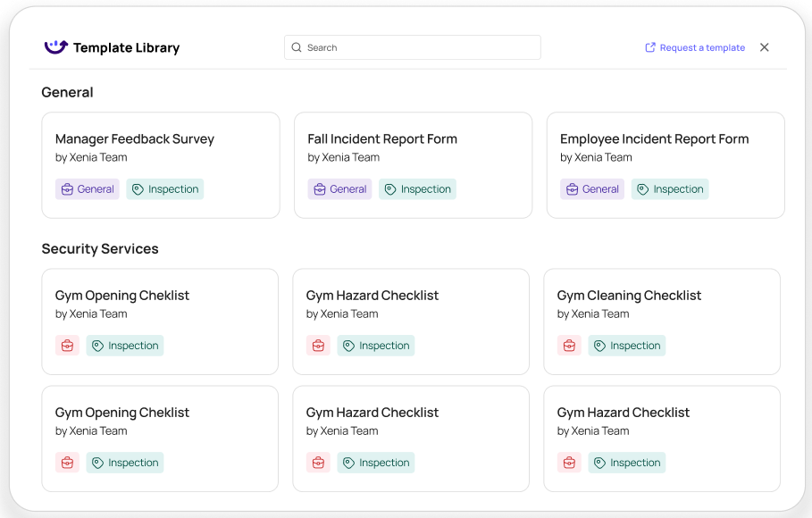
Task: Click Inspection tag on Employee Incident Report Form
Action: point(670,189)
